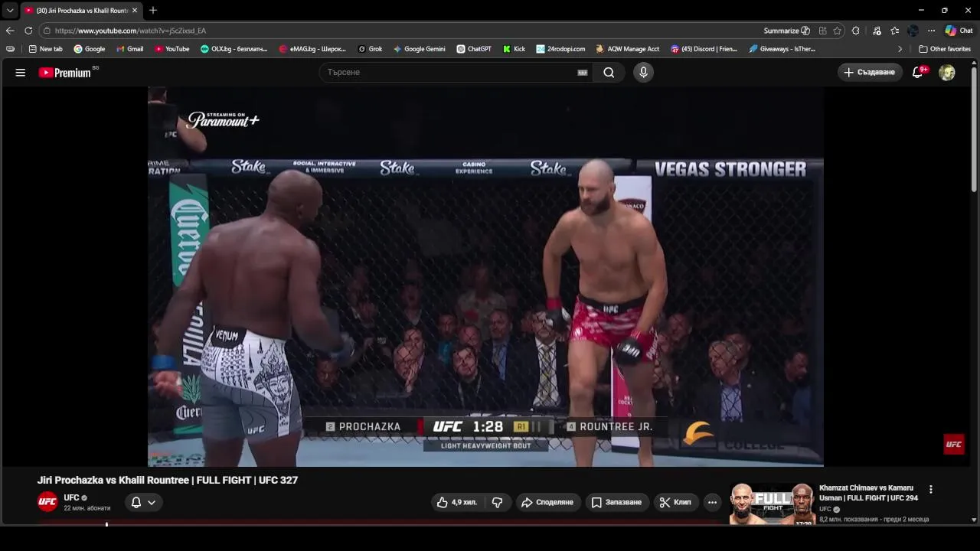
Task: Open Discord Friends bookmark
Action: 704,49
